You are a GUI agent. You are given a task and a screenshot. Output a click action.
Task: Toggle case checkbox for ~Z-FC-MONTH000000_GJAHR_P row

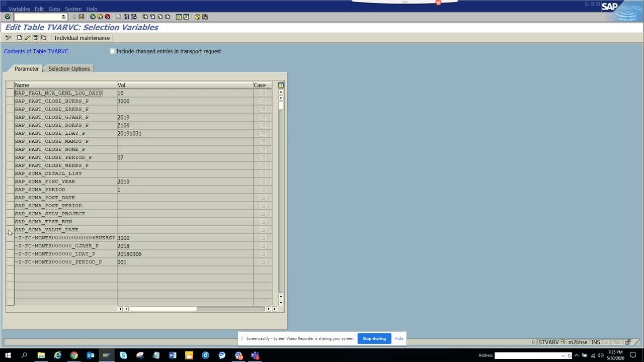pos(263,246)
